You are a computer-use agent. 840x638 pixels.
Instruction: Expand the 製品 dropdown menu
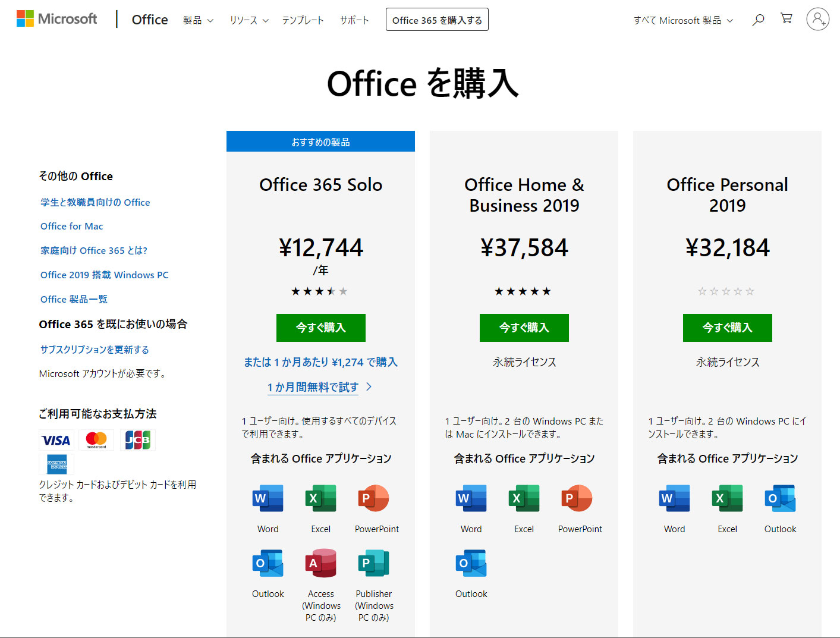click(198, 20)
